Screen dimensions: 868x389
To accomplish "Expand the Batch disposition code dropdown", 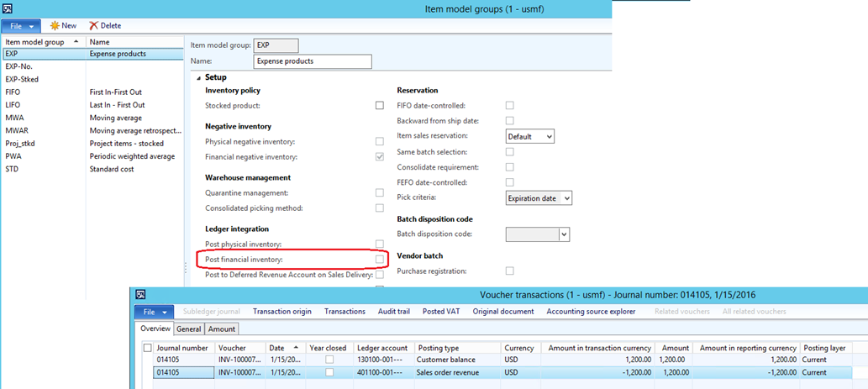I will 564,234.
